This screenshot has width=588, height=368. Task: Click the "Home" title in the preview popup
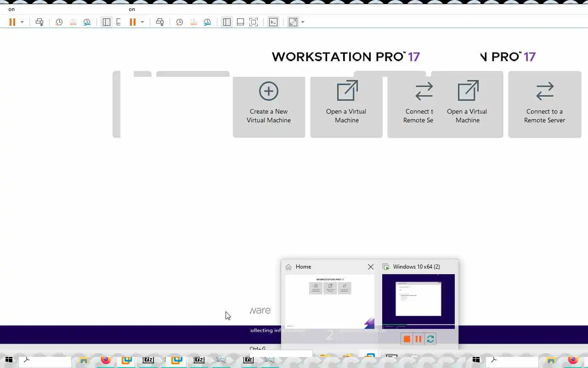tap(303, 267)
